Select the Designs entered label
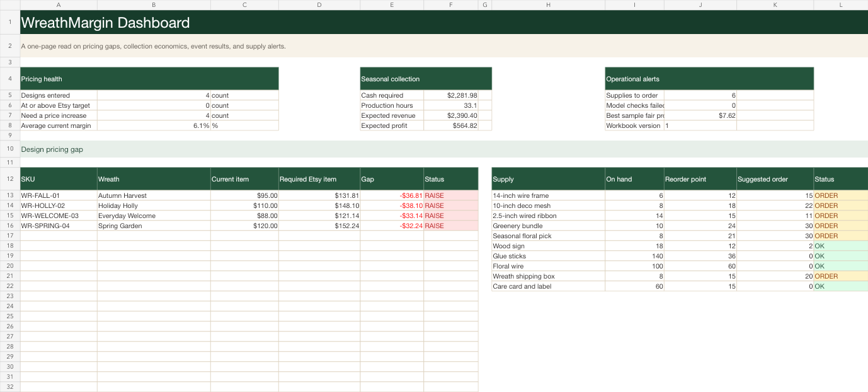868x392 pixels. 59,95
